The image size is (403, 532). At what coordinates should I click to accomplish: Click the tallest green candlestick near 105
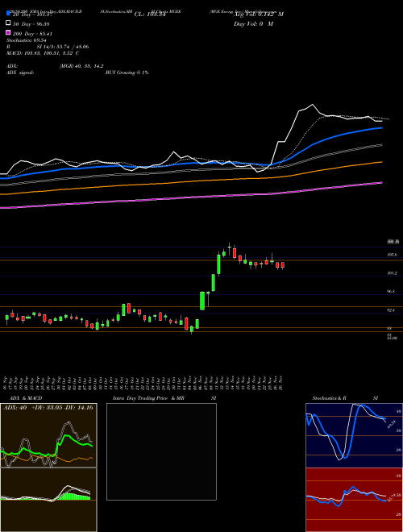pyautogui.click(x=218, y=264)
